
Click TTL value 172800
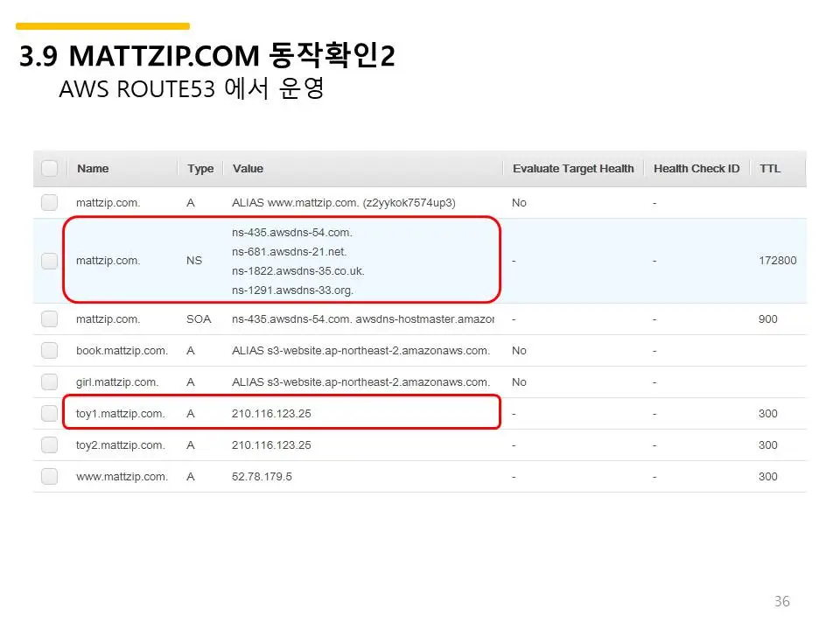point(777,261)
